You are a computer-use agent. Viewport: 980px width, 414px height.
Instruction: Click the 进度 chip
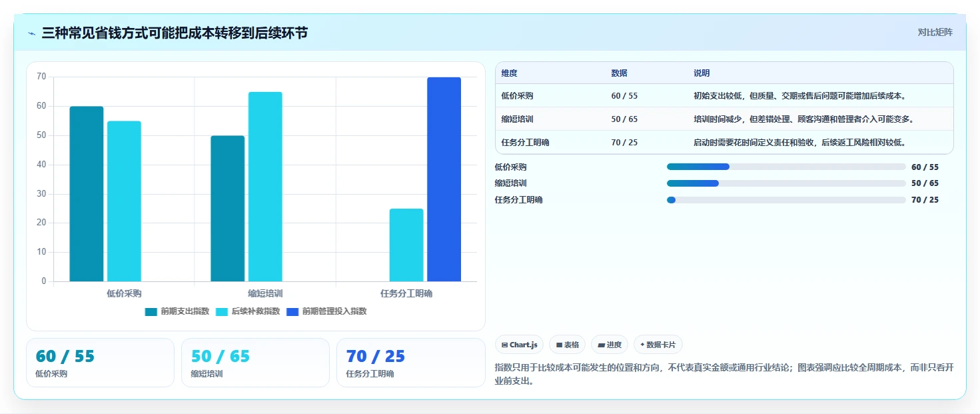tap(610, 345)
